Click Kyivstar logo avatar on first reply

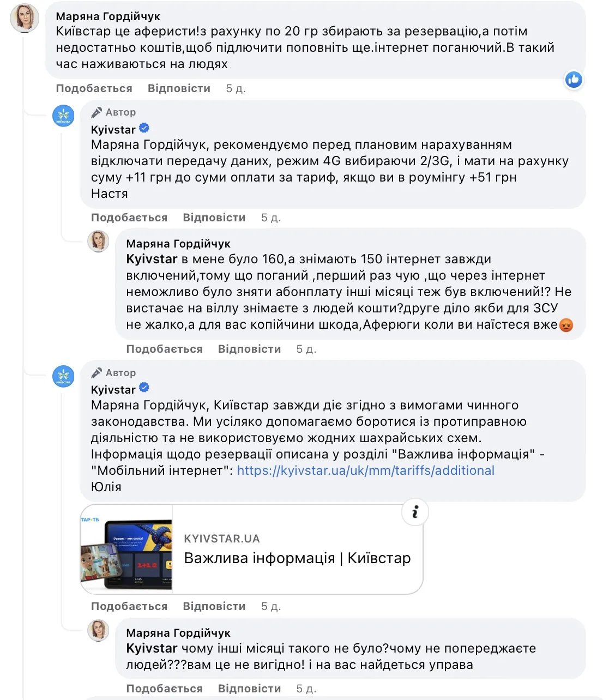click(x=63, y=116)
